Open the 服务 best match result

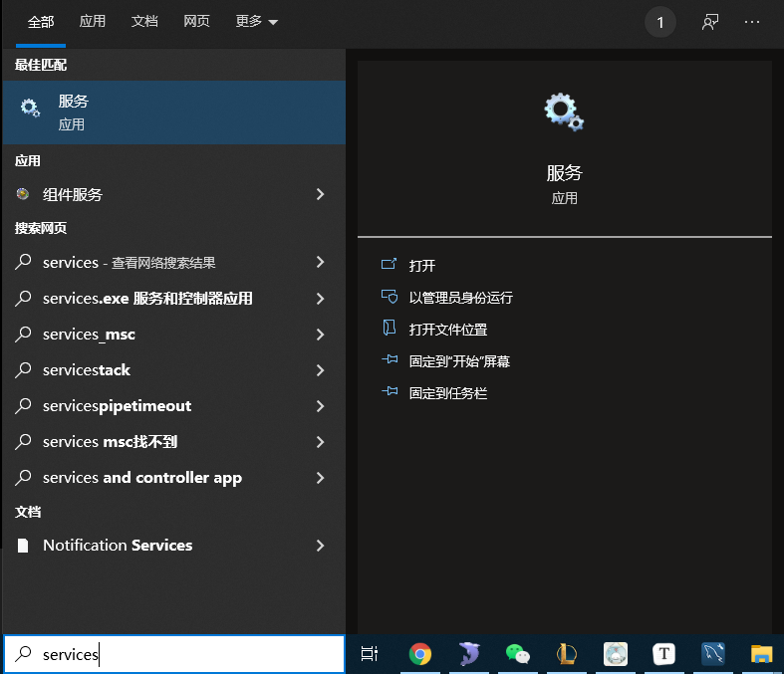[174, 112]
